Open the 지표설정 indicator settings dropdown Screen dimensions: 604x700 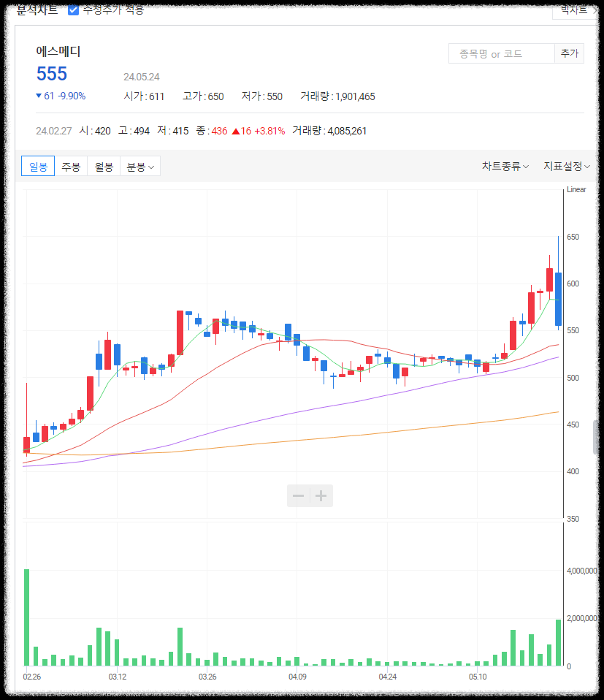(x=567, y=166)
